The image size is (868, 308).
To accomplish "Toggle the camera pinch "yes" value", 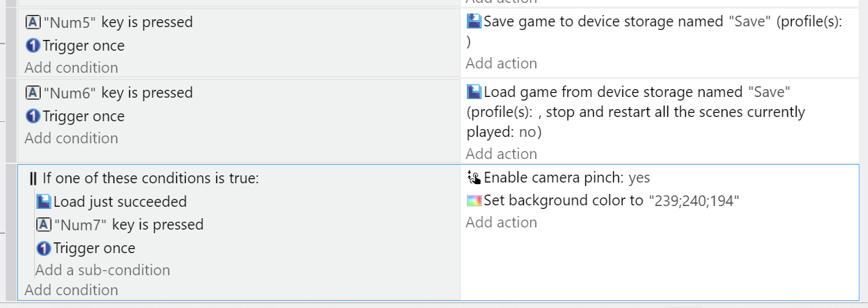I will [x=639, y=178].
